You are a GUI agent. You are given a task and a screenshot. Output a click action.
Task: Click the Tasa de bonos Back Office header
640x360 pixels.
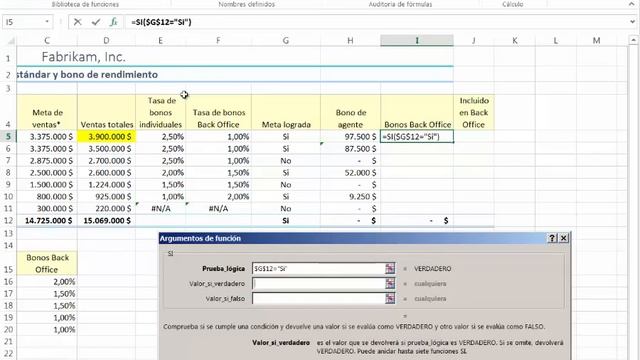(x=218, y=112)
